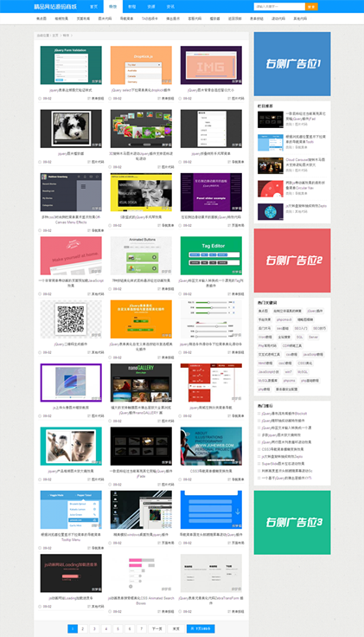Open the 3D photo carousel thumbnail
This screenshot has width=364, height=637.
point(141,128)
